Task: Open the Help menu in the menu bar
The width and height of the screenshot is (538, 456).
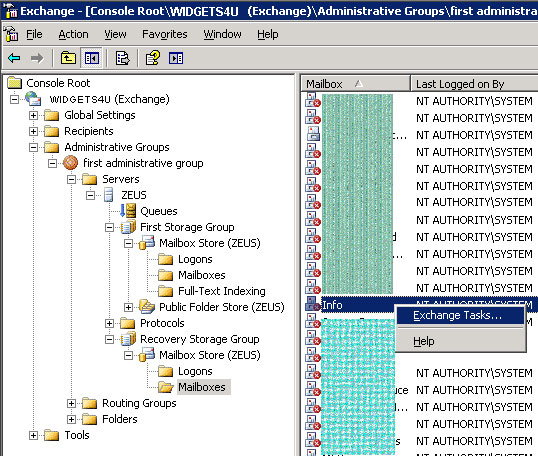Action: (x=268, y=34)
